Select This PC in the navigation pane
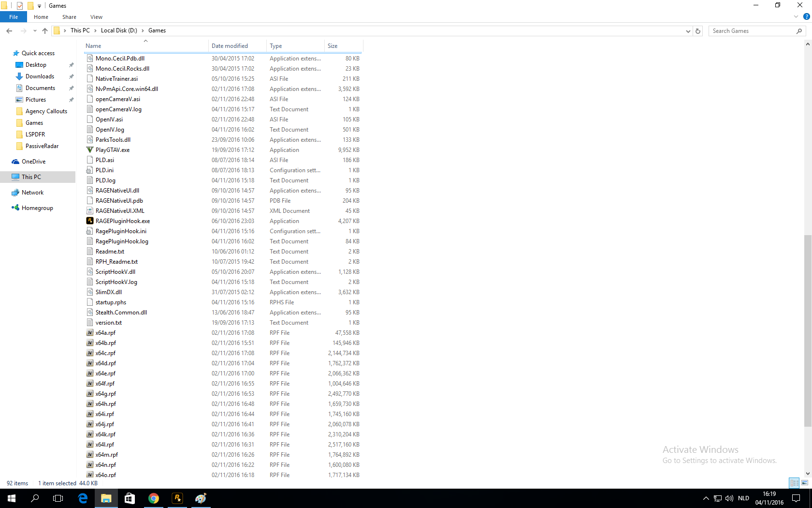This screenshot has width=812, height=508. tap(38, 177)
